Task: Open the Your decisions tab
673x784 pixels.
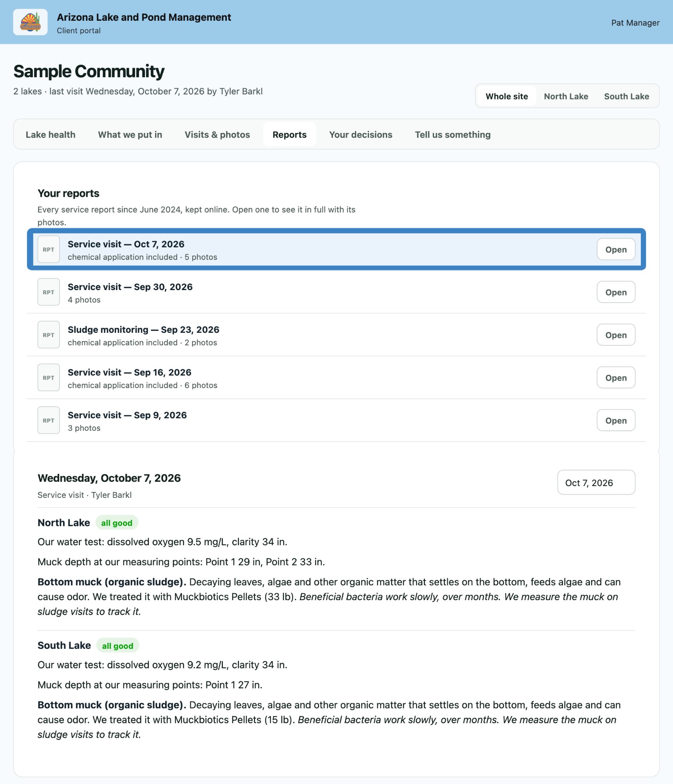Action: tap(360, 134)
